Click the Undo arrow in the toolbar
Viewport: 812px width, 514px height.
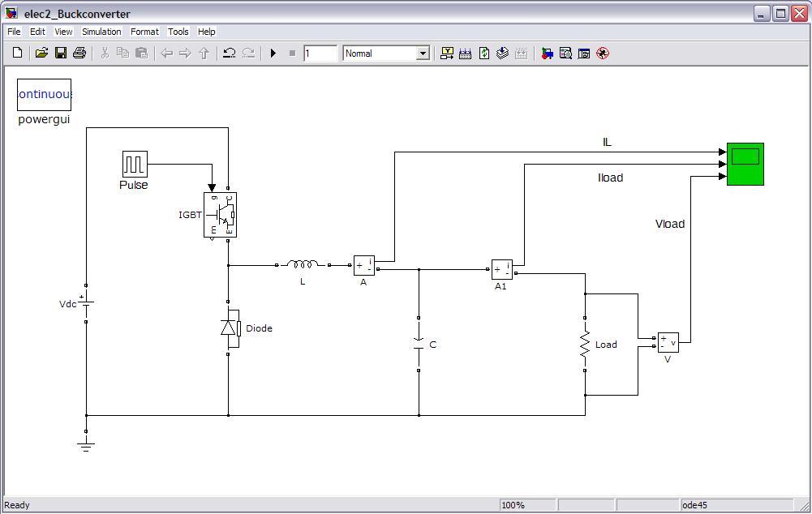[230, 54]
